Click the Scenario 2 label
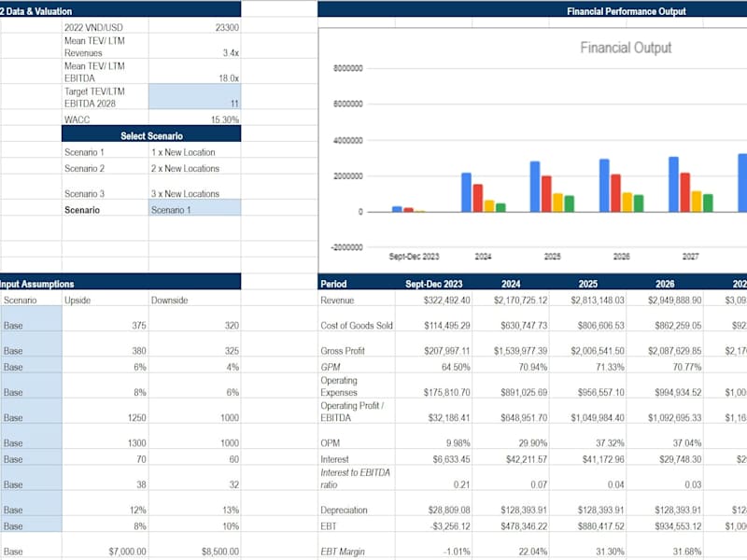This screenshot has height=560, width=747. (84, 169)
